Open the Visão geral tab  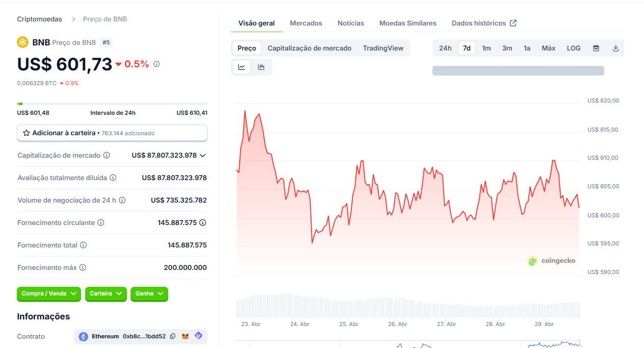[256, 23]
